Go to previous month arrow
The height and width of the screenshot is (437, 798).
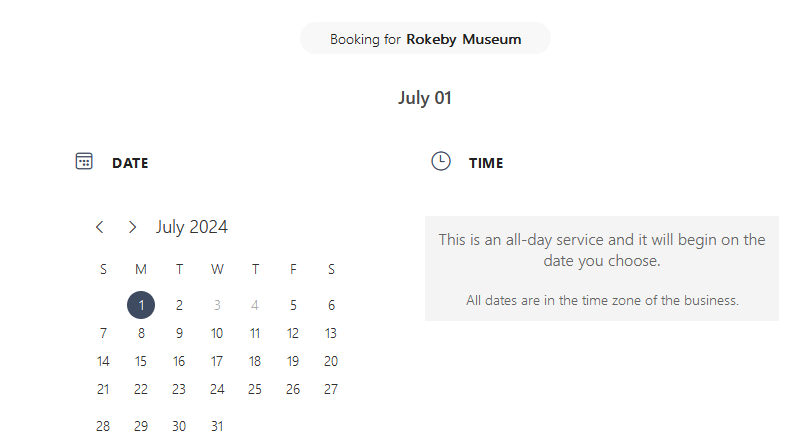click(x=100, y=227)
